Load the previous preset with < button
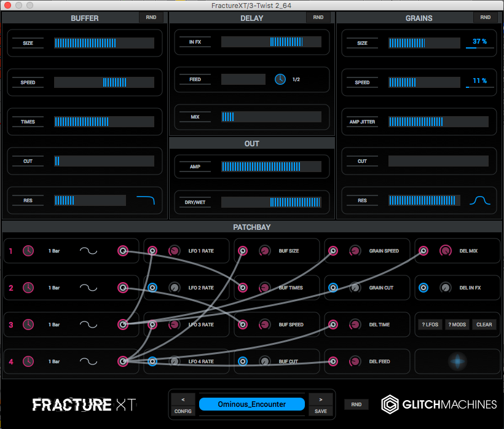Viewport: 504px width, 429px height. pyautogui.click(x=183, y=399)
